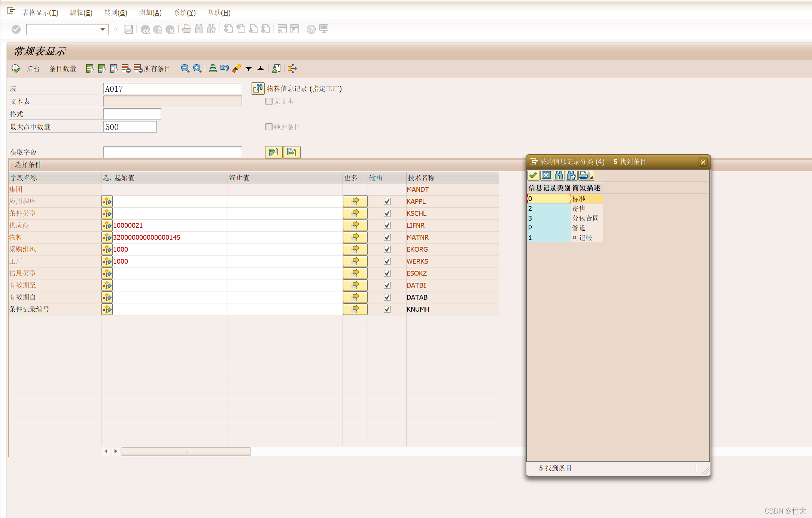The image size is (812, 518).
Task: Click the binoculars icon next to the table name
Action: (258, 89)
